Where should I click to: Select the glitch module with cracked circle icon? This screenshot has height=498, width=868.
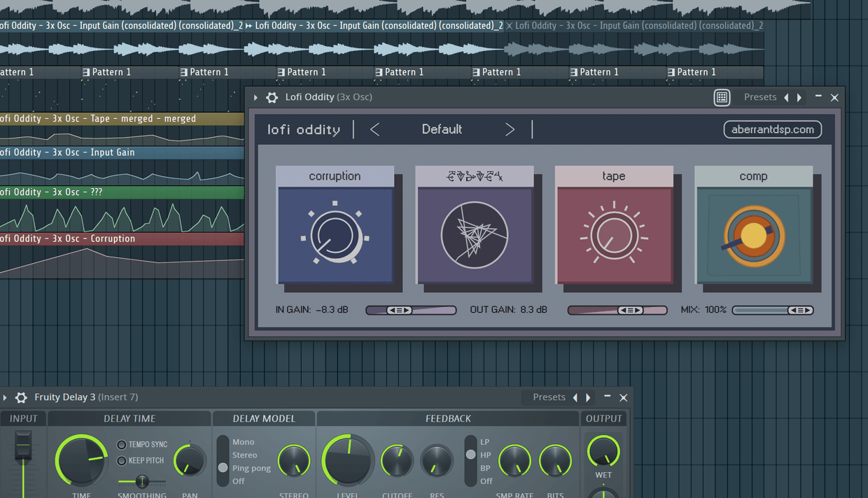tap(475, 235)
